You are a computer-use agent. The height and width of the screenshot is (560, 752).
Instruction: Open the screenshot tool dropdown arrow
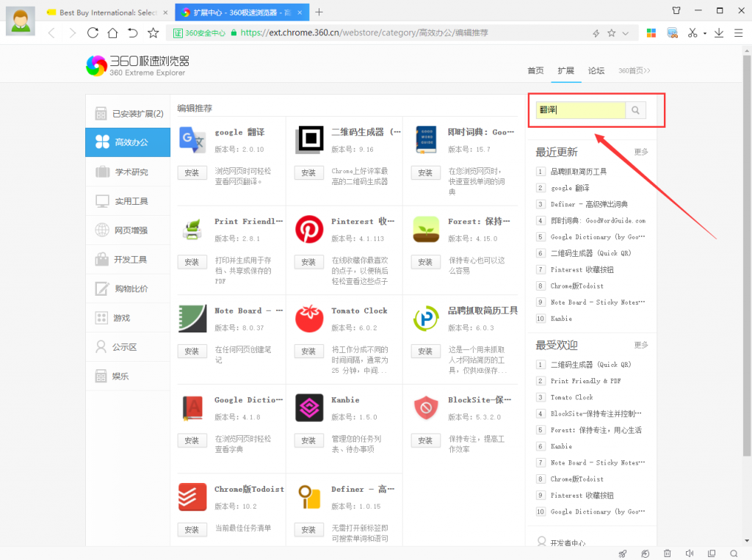point(704,33)
